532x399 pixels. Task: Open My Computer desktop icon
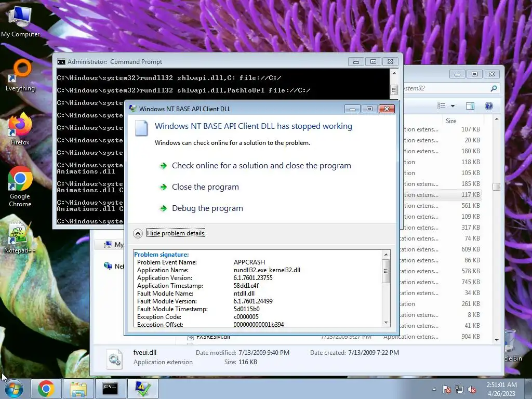click(x=20, y=22)
